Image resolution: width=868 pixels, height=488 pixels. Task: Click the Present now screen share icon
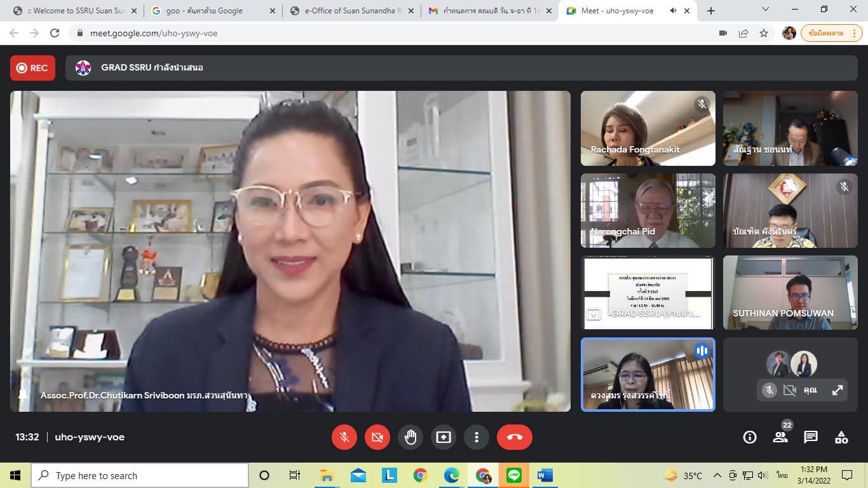point(444,437)
